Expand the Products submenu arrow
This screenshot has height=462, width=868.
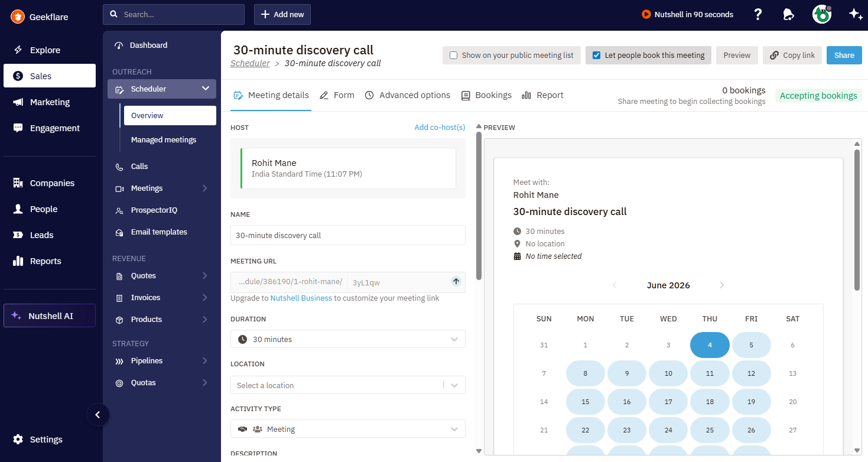[205, 320]
